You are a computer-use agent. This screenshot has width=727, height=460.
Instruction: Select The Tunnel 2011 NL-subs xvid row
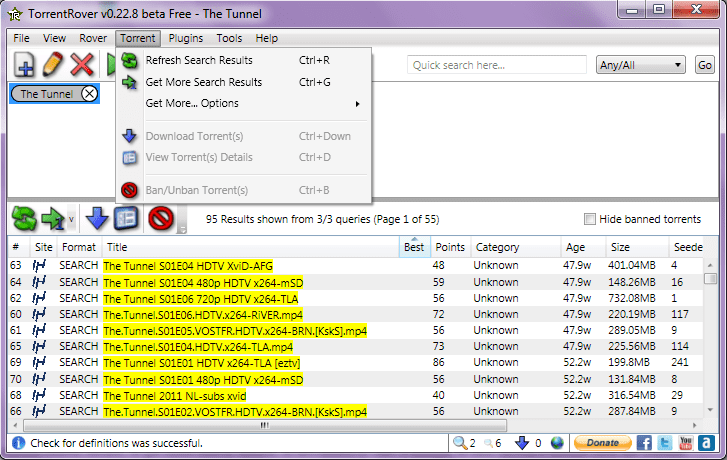[x=355, y=396]
